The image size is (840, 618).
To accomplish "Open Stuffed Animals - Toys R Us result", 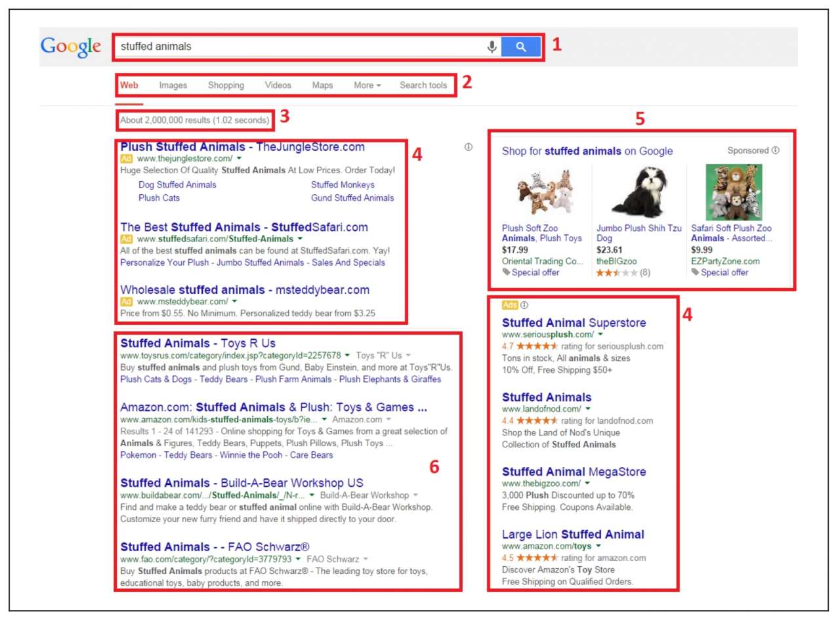I will (x=198, y=343).
